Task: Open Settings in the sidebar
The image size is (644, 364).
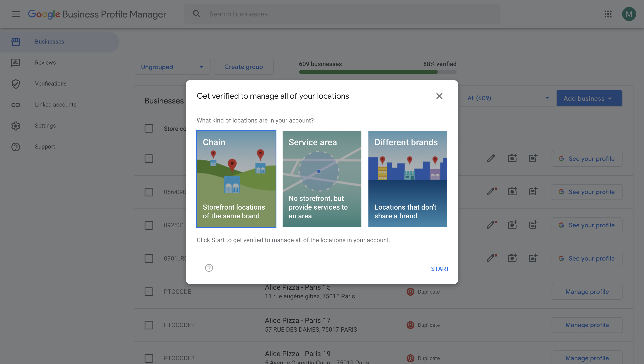Action: [60, 126]
